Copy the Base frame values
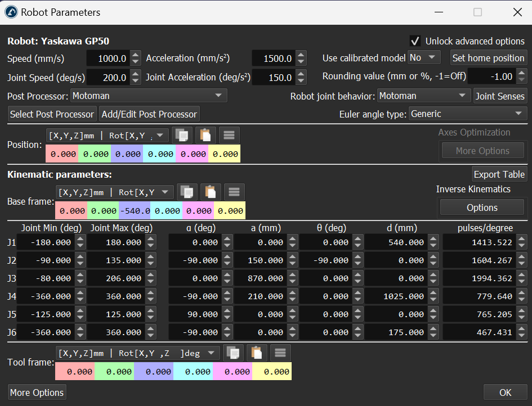 coord(187,192)
